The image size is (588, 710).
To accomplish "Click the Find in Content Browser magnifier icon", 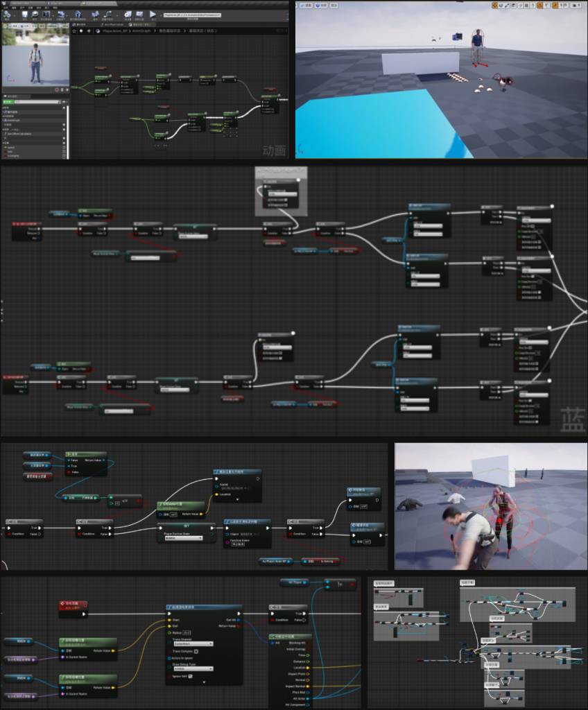I will (x=36, y=13).
